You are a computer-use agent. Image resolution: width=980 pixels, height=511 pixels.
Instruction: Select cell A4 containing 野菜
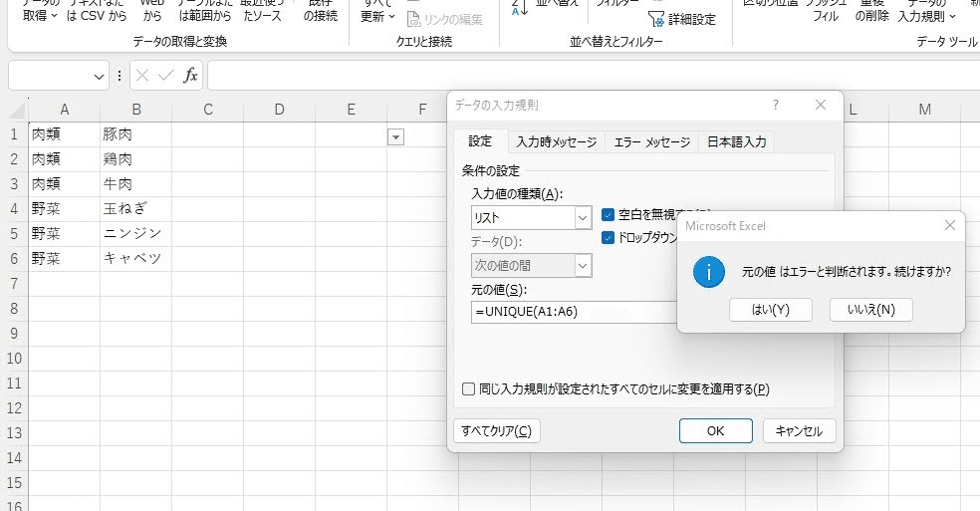point(65,208)
